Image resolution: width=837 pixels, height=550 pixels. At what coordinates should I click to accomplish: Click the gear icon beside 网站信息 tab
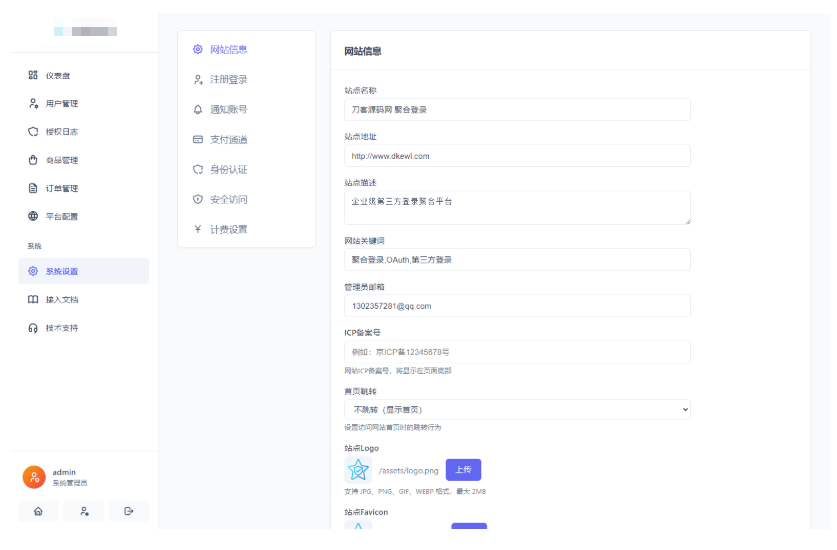point(198,49)
